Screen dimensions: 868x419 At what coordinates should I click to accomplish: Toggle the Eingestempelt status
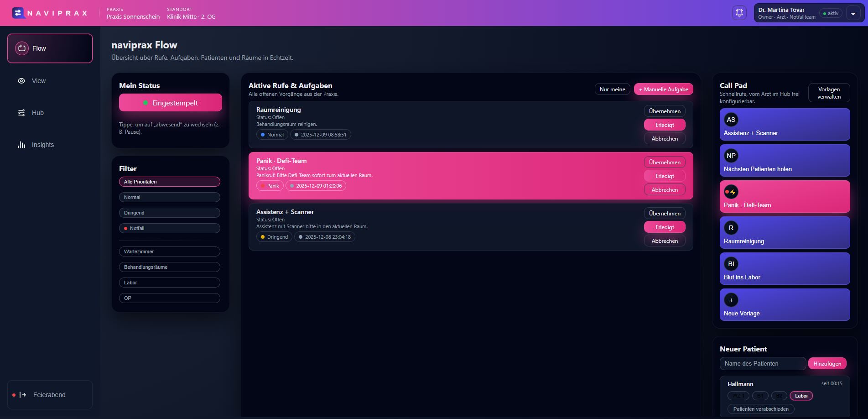click(x=170, y=102)
